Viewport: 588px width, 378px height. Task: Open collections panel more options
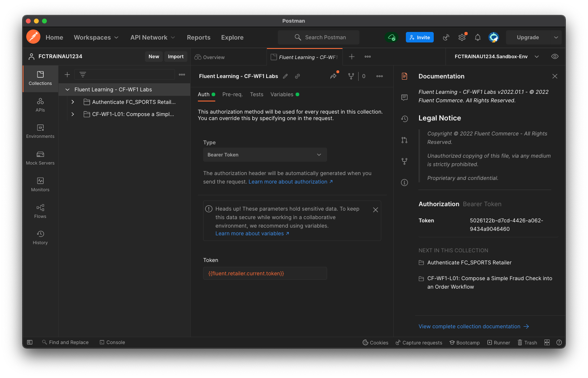tap(182, 74)
